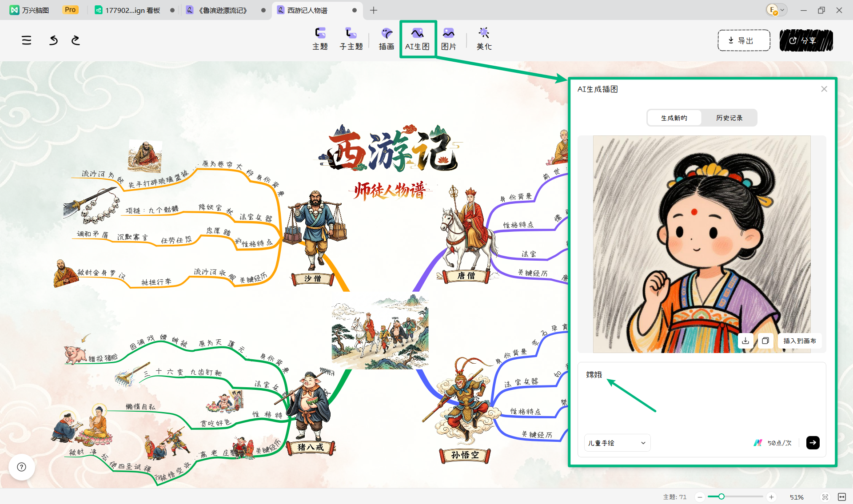The height and width of the screenshot is (504, 853).
Task: Select the 挑担行李 node
Action: [x=156, y=282]
